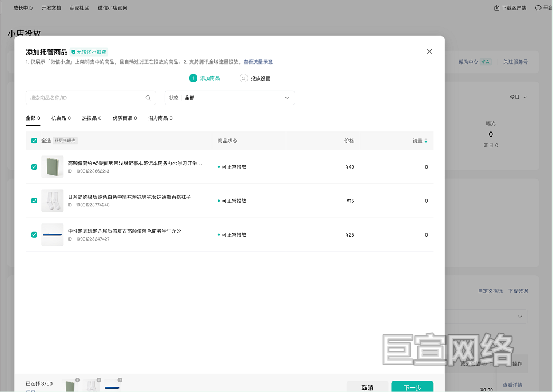Open the 查看流量示意 link
The width and height of the screenshot is (553, 392).
258,62
